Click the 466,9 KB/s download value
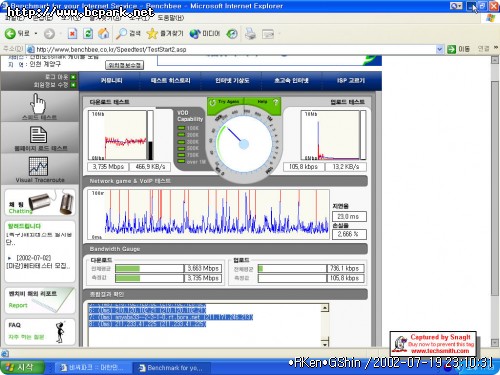The width and height of the screenshot is (500, 375). [x=150, y=167]
